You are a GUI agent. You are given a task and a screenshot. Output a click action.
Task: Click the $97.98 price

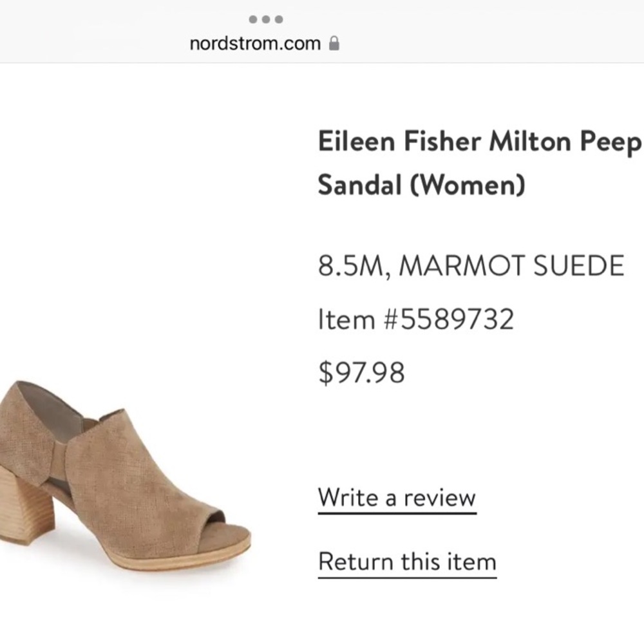pyautogui.click(x=361, y=373)
